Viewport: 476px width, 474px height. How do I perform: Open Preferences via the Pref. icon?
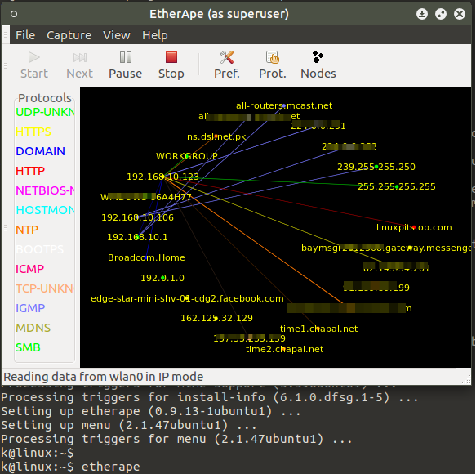point(226,57)
